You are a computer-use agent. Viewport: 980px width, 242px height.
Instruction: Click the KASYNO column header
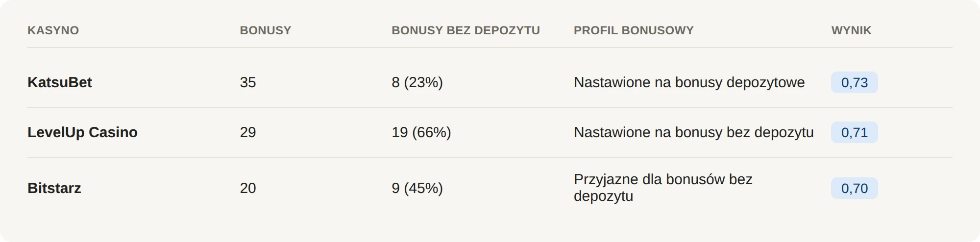53,30
